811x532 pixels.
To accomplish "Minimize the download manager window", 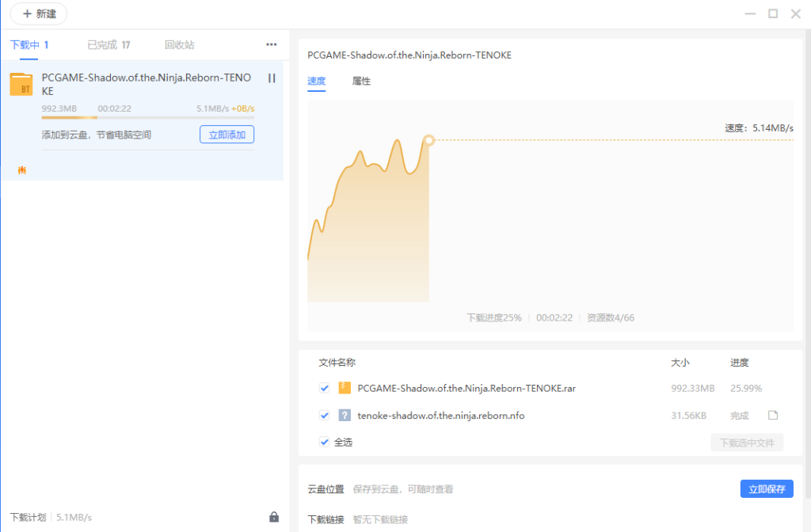I will coord(750,14).
